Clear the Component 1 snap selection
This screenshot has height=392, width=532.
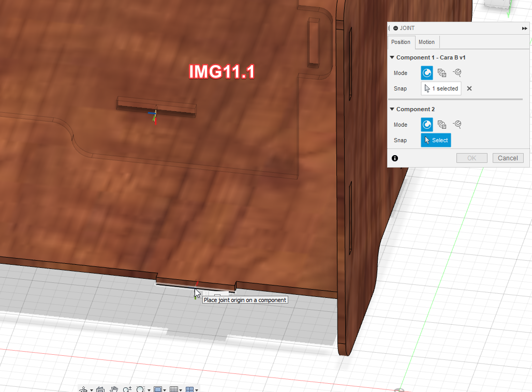tap(469, 88)
